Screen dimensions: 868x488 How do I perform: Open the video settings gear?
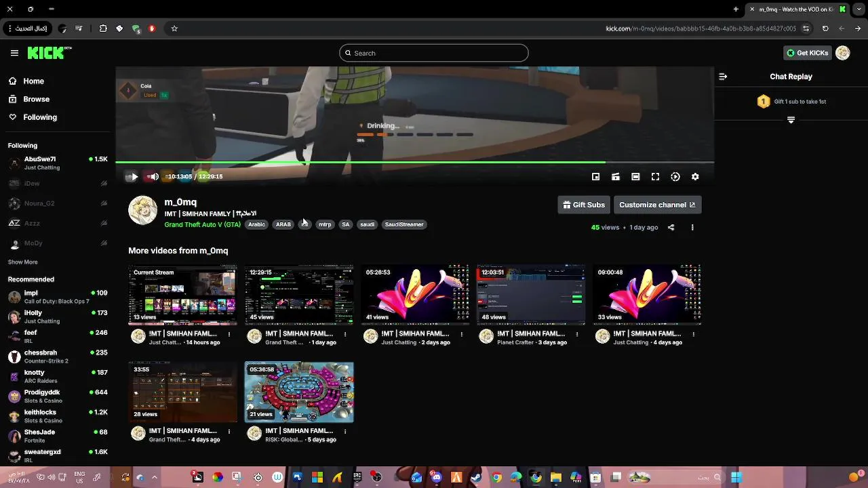pos(695,177)
